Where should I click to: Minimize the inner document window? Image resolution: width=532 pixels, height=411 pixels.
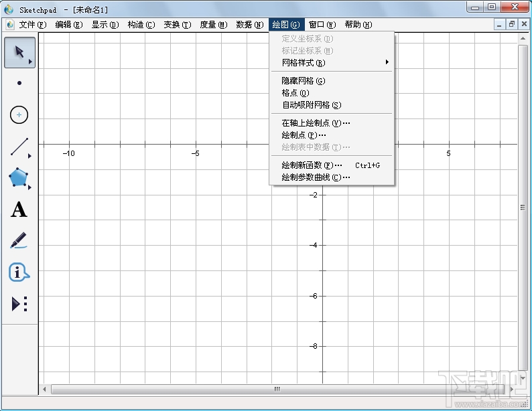498,24
